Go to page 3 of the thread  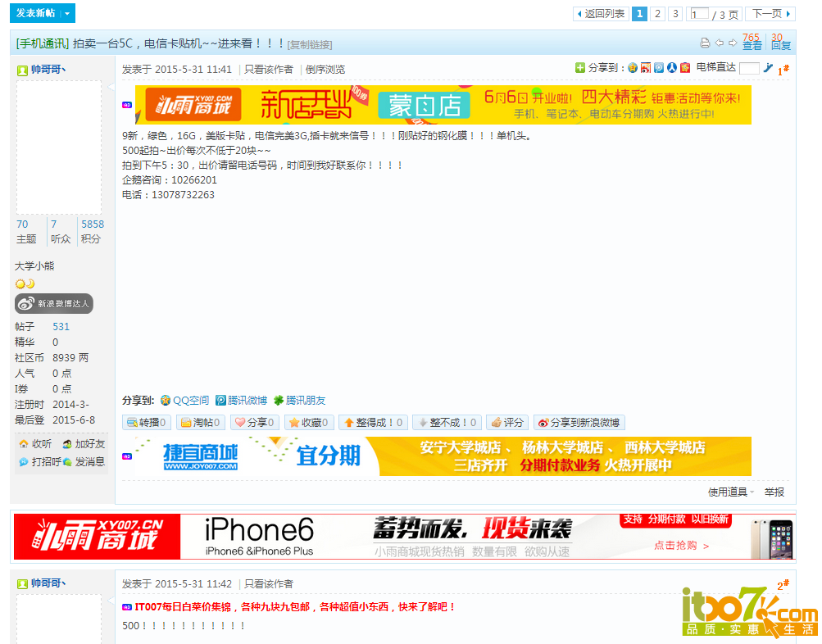click(675, 14)
